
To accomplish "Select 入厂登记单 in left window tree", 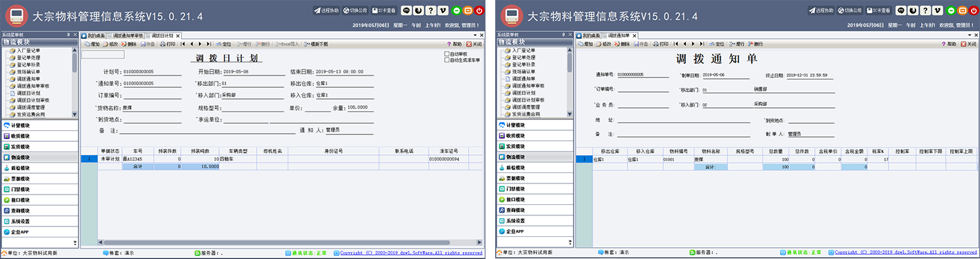I will (x=28, y=51).
